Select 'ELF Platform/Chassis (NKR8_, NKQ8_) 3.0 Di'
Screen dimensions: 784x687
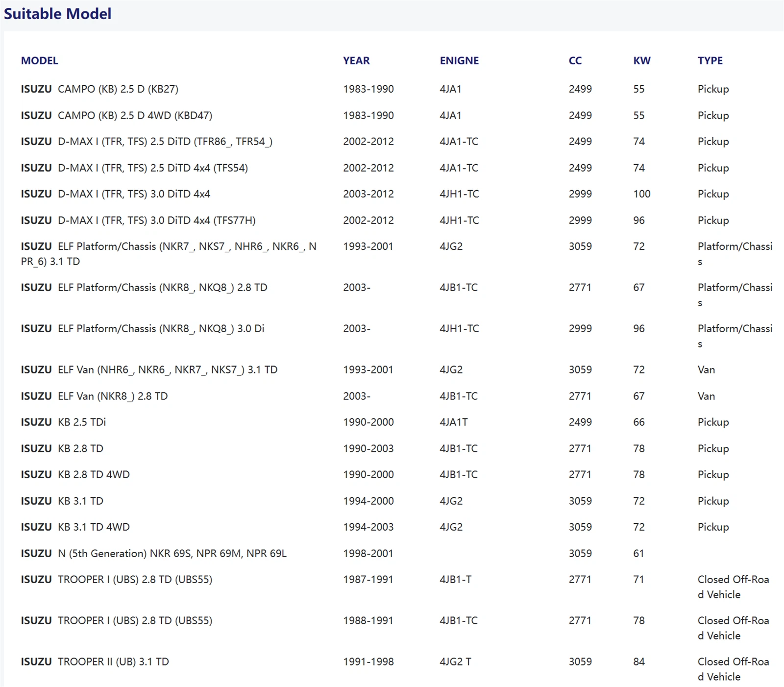point(143,329)
